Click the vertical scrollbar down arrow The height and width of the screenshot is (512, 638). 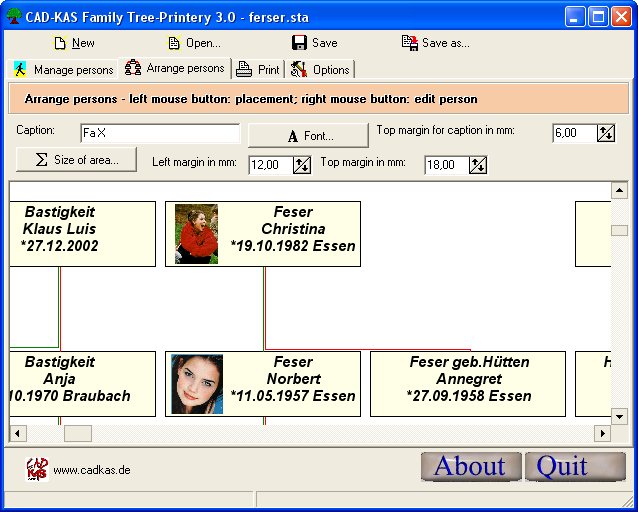click(x=619, y=417)
